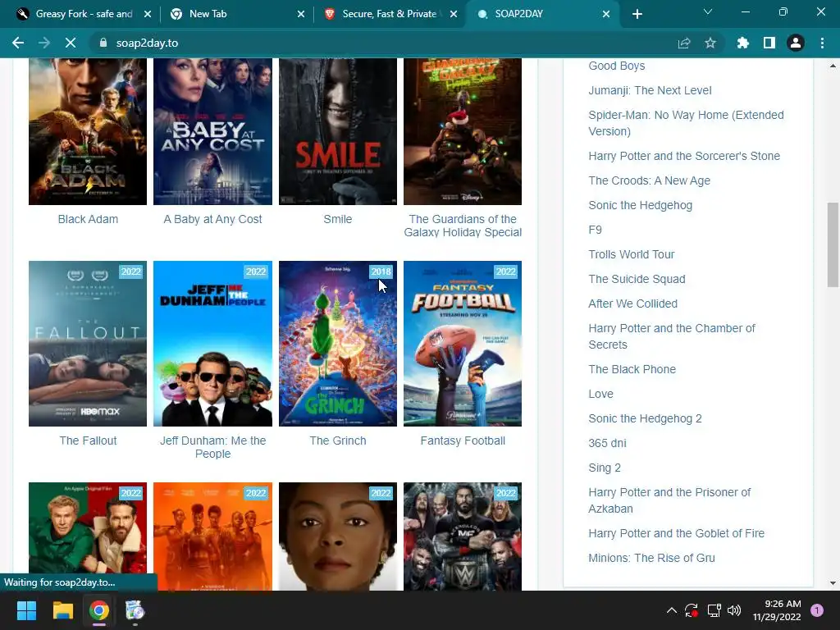
Task: Open the profile avatar menu
Action: [x=796, y=43]
